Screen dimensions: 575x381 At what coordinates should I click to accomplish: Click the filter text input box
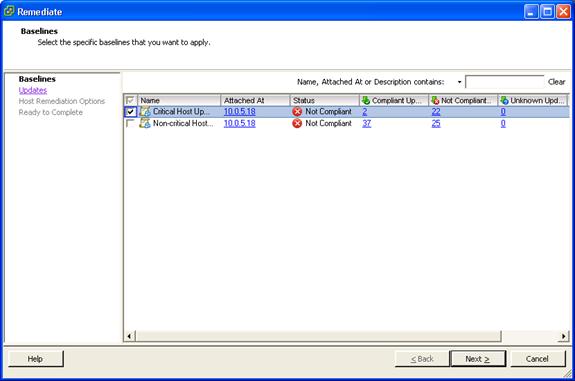click(505, 82)
